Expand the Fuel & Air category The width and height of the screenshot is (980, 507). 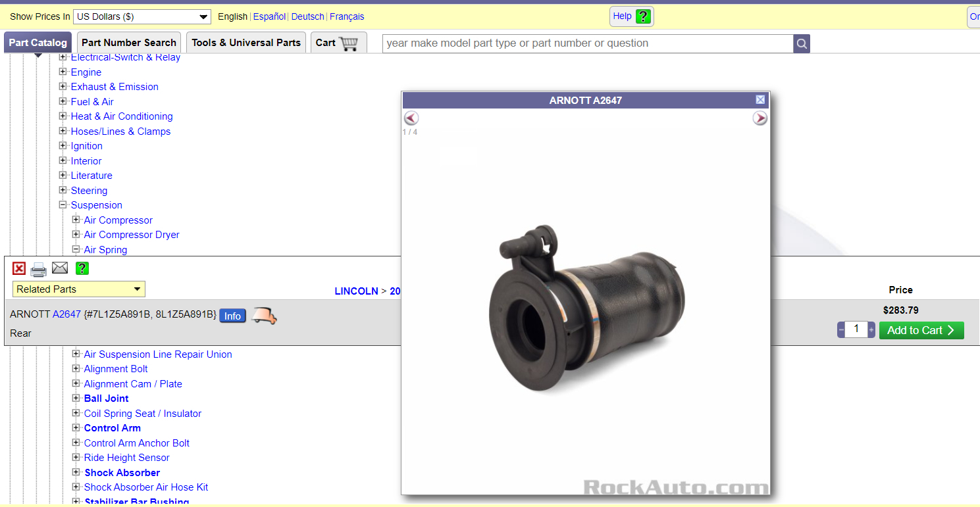(x=63, y=101)
